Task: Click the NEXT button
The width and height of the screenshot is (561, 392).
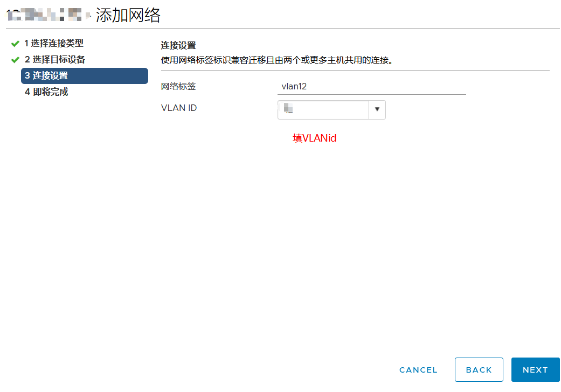Action: pyautogui.click(x=535, y=369)
